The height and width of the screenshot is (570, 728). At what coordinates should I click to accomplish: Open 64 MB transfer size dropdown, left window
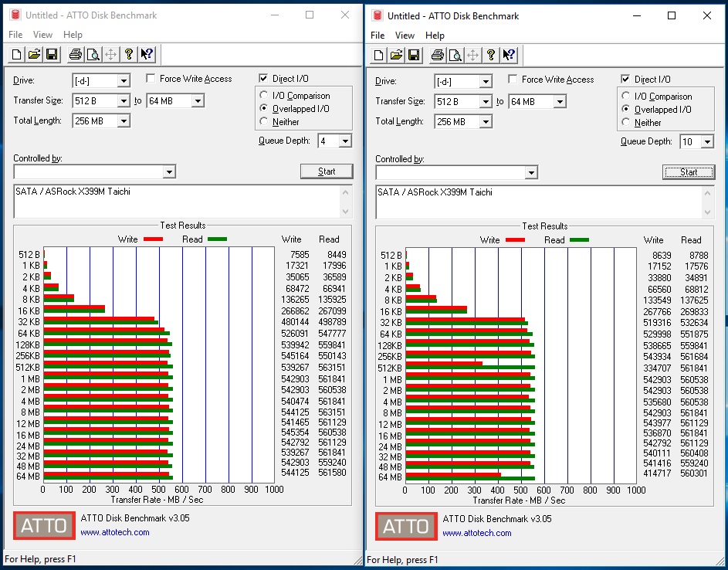[198, 101]
